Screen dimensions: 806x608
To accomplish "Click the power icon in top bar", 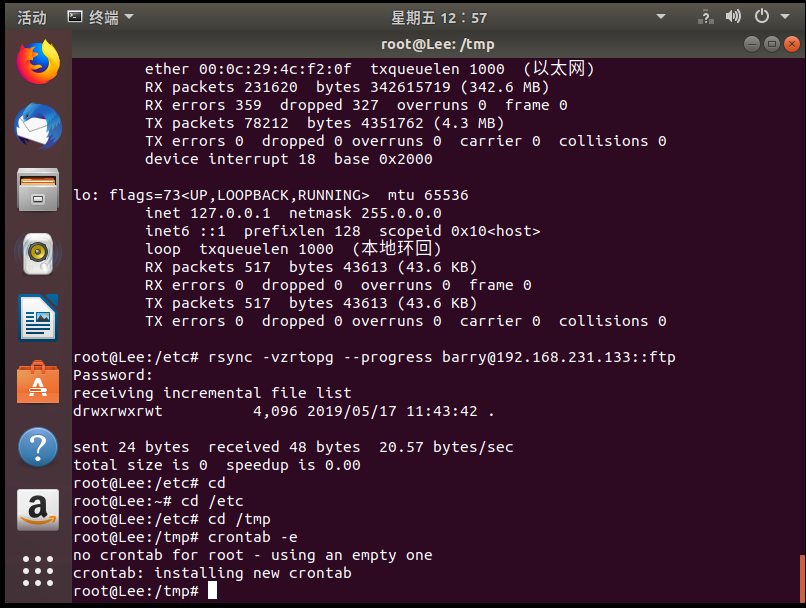I will tap(761, 17).
